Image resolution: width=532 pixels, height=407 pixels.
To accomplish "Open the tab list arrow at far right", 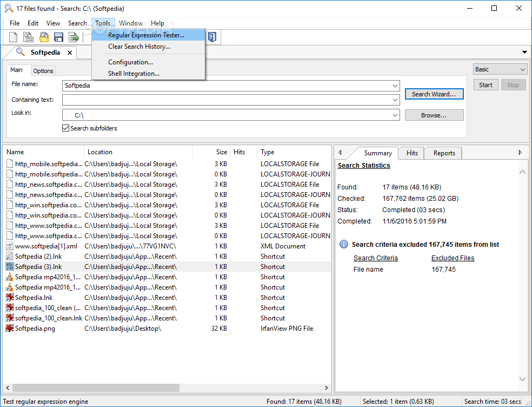I will pyautogui.click(x=524, y=52).
